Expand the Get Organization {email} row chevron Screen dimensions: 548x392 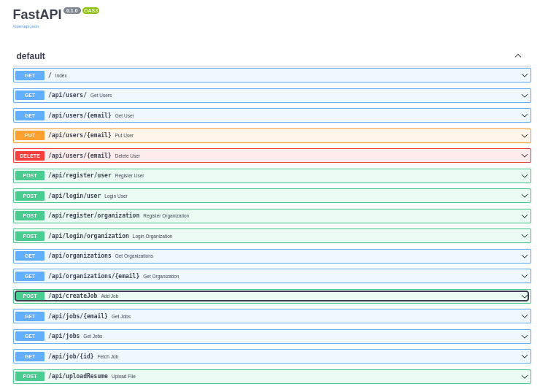[525, 276]
